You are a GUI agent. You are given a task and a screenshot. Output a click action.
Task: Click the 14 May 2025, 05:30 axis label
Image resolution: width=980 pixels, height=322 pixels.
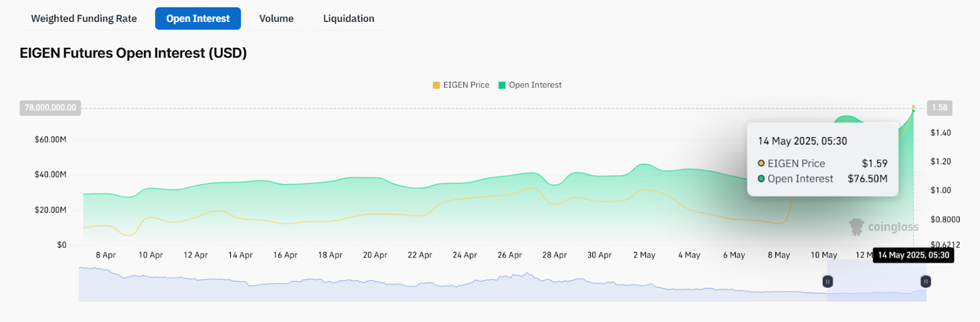pos(913,255)
